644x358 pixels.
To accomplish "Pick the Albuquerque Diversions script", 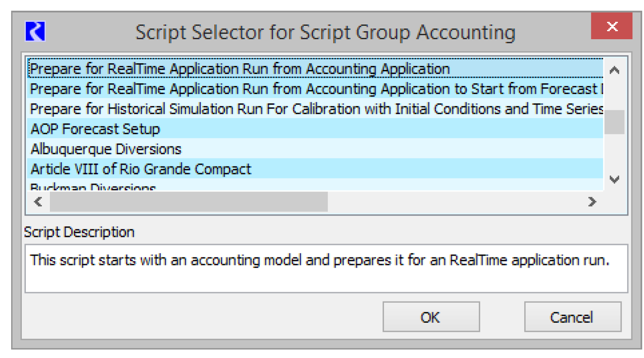I will coord(106,149).
